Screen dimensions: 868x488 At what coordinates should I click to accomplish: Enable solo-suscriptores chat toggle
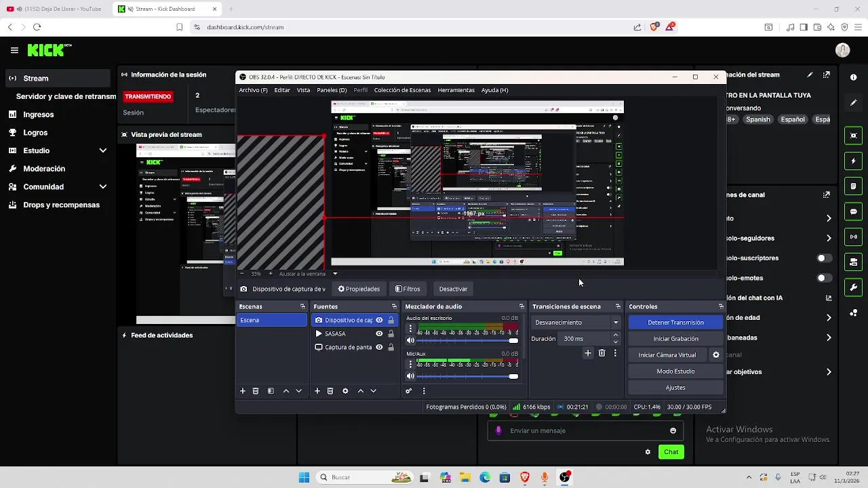click(824, 258)
